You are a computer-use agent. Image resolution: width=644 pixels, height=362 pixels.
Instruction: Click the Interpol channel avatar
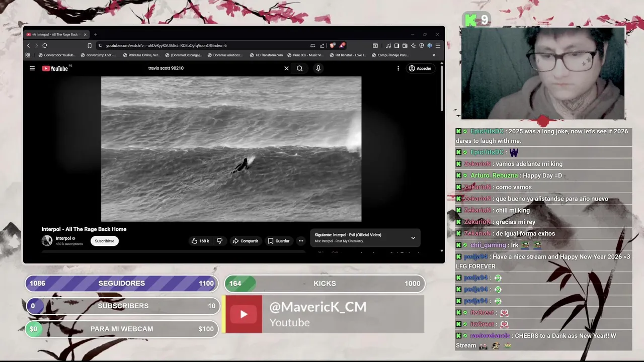47,241
